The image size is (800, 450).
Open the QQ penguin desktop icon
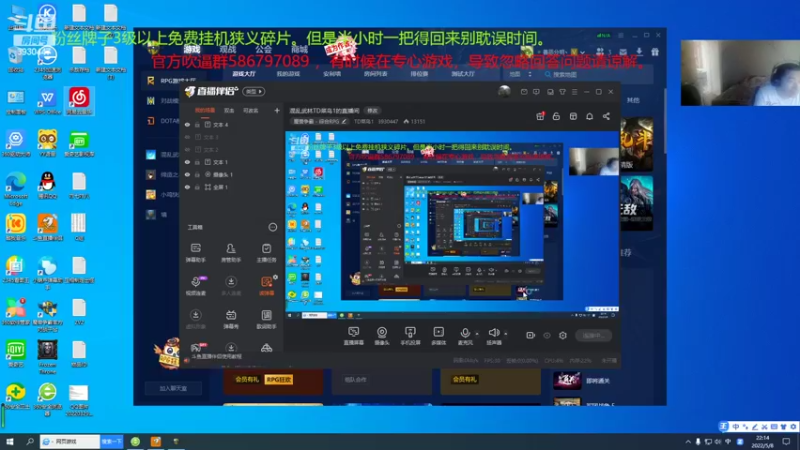(x=47, y=185)
